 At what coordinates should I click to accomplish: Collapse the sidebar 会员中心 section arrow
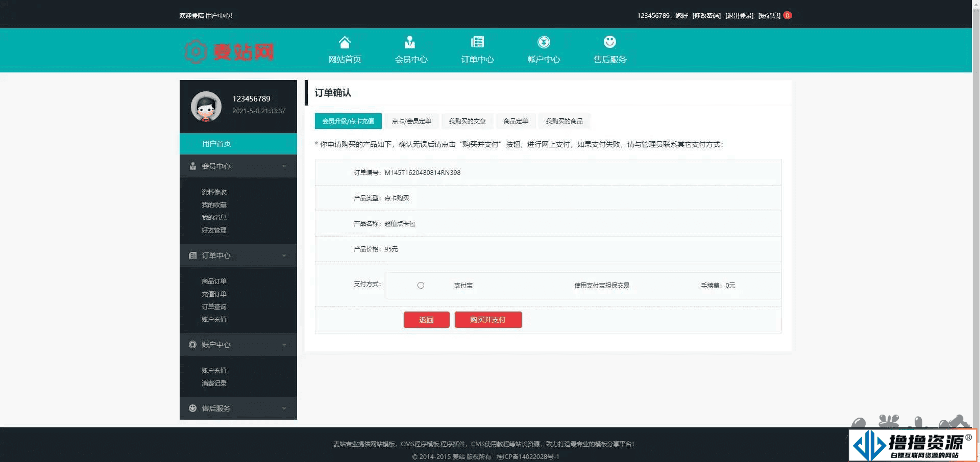click(284, 166)
